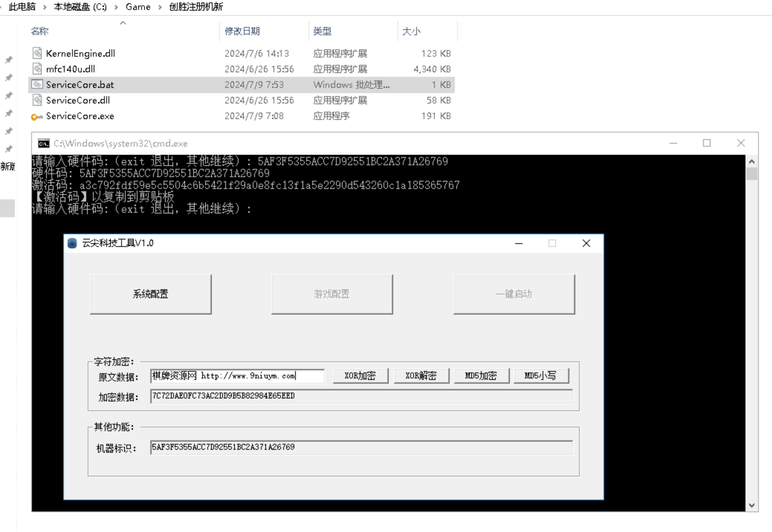Select the ServiceCore.bat file name
This screenshot has height=532, width=772.
[x=80, y=85]
